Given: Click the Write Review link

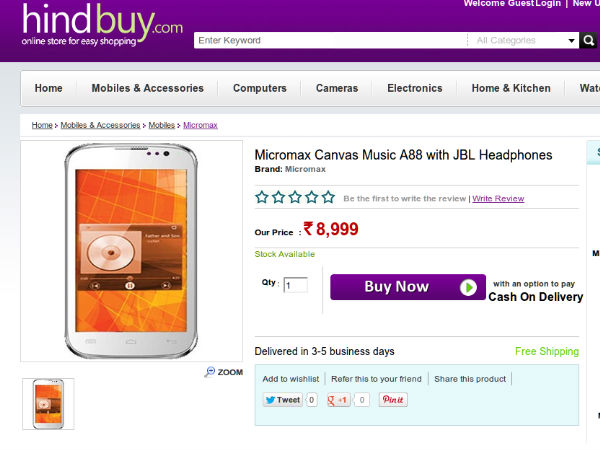Looking at the screenshot, I should pos(498,199).
